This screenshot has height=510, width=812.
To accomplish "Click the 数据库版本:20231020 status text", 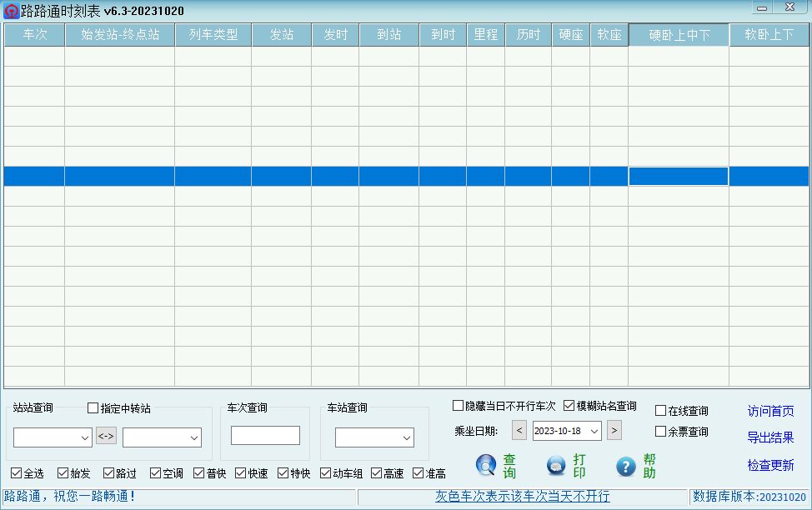I will 749,497.
